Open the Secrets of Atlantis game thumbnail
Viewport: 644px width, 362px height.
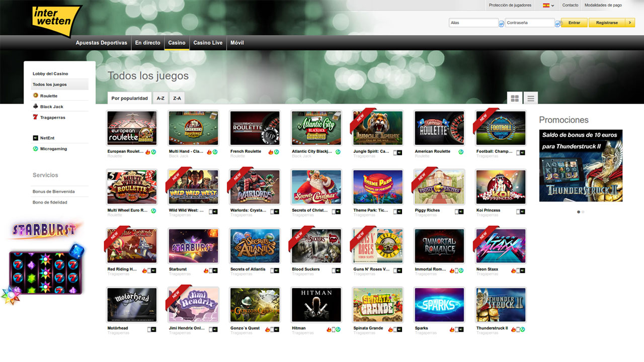255,246
